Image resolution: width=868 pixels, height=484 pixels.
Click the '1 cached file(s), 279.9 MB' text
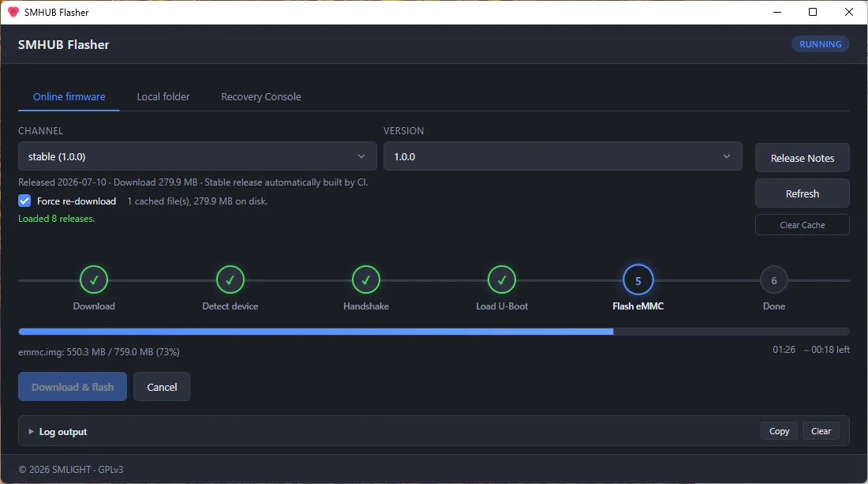(197, 201)
